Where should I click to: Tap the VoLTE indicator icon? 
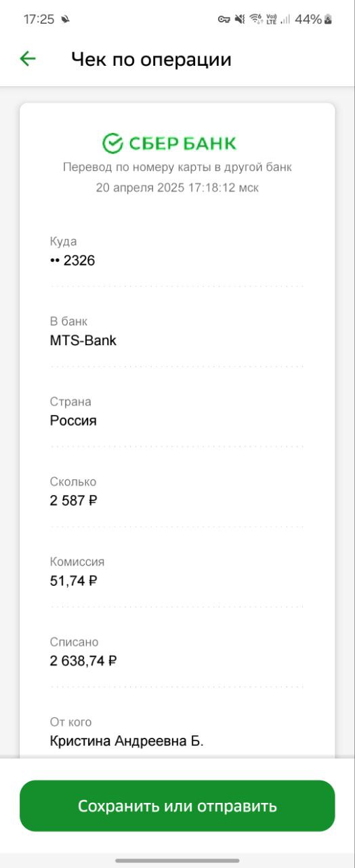pyautogui.click(x=272, y=20)
